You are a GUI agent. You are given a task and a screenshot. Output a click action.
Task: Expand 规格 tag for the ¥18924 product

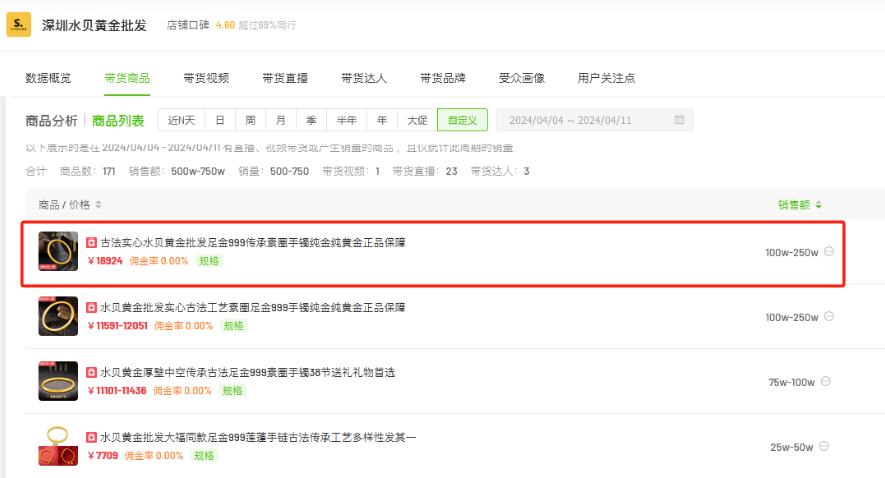[208, 261]
